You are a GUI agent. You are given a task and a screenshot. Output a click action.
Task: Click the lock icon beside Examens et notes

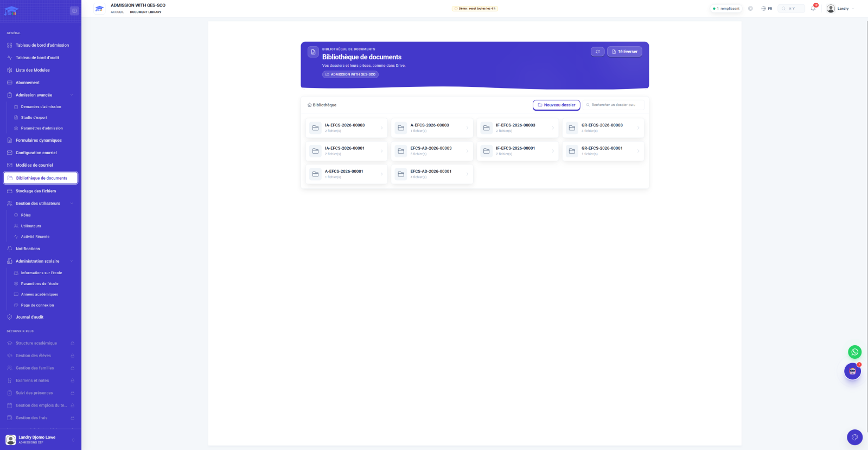[x=72, y=381]
